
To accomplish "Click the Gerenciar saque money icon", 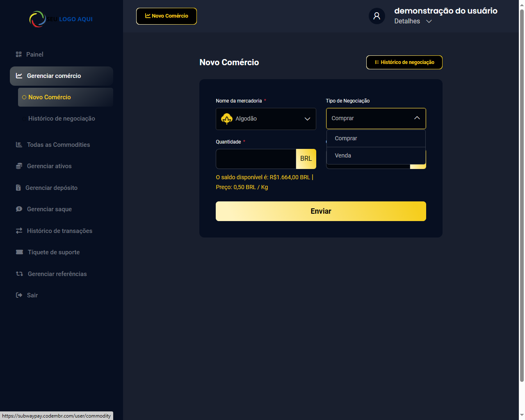I will point(19,209).
